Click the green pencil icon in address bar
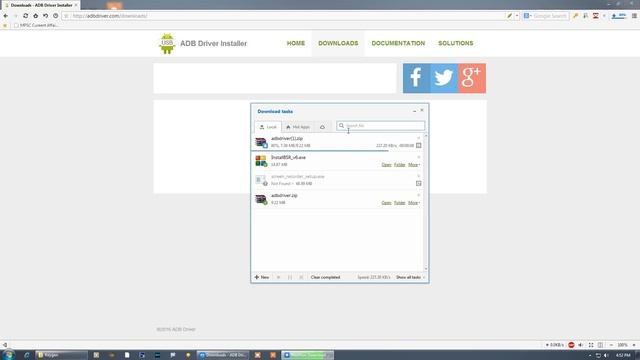 click(509, 16)
